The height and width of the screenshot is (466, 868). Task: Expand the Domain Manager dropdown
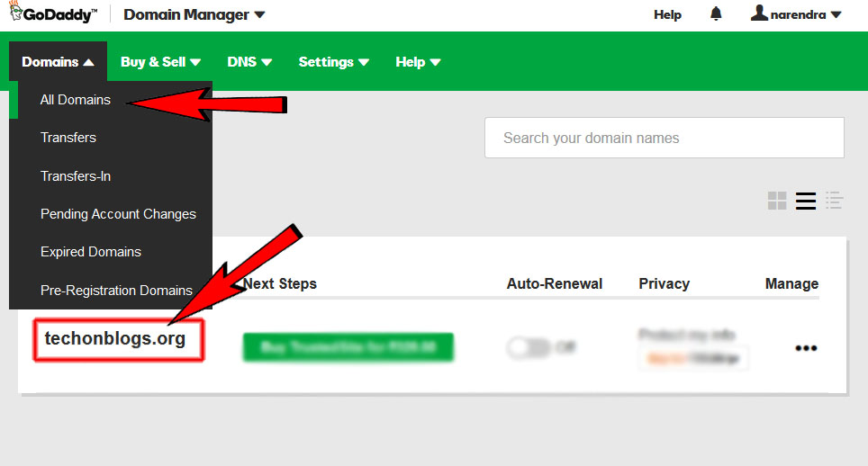coord(194,15)
